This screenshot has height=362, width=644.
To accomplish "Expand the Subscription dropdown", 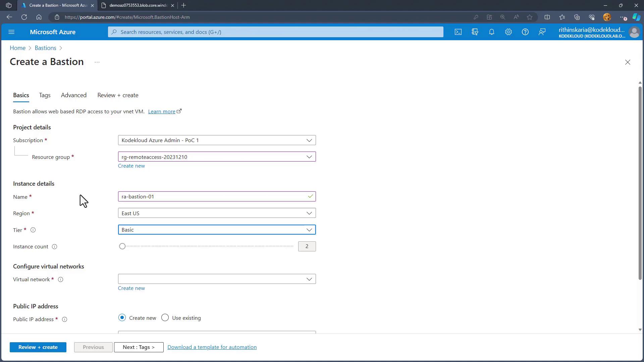I will point(217,140).
